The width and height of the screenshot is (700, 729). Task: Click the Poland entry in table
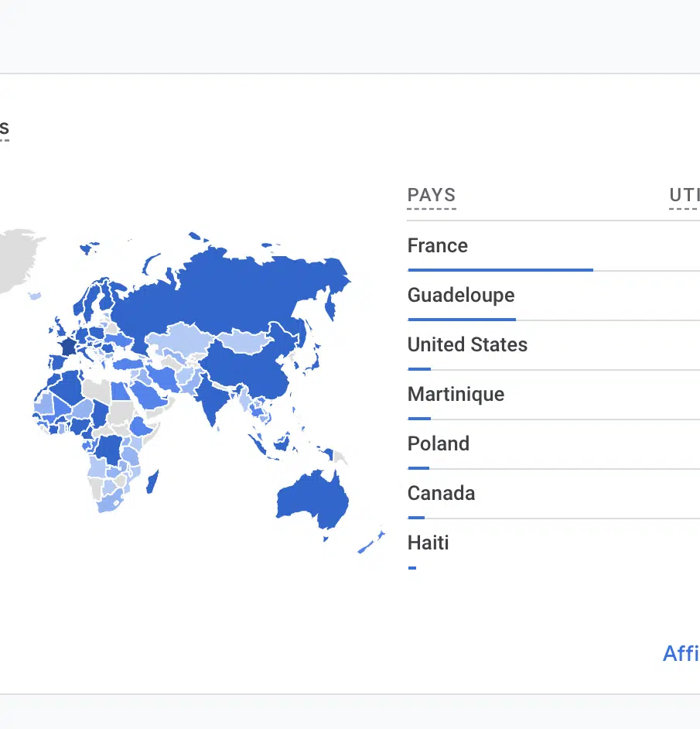(x=439, y=444)
